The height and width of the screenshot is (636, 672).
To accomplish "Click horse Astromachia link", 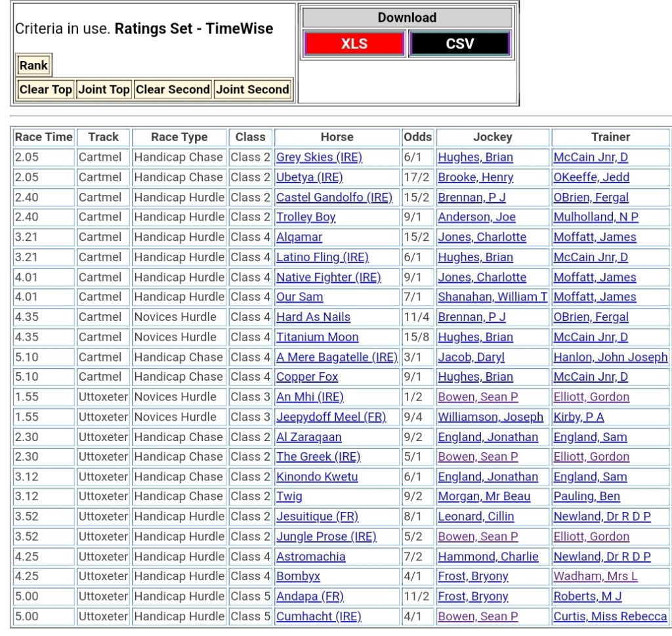I will tap(310, 557).
